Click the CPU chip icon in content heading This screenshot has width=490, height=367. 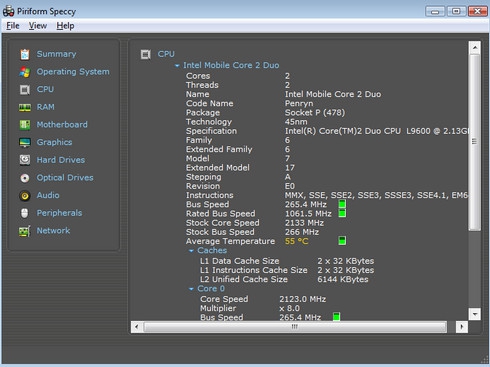coord(146,54)
